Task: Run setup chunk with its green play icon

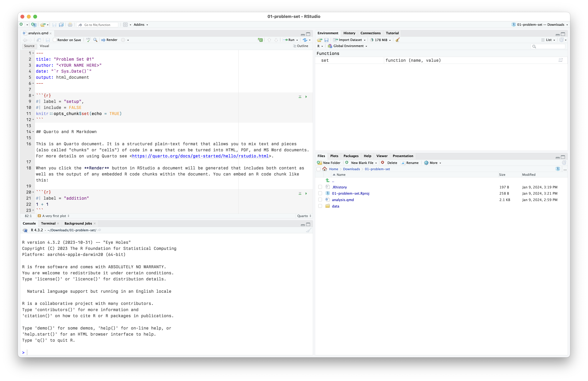Action: coord(306,97)
